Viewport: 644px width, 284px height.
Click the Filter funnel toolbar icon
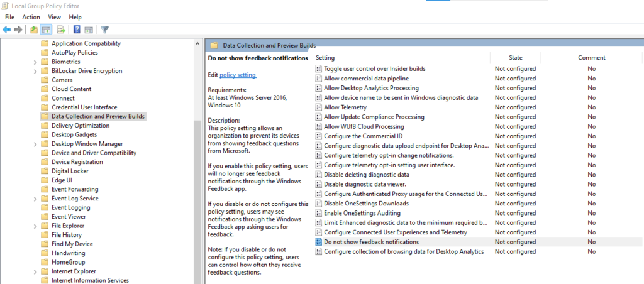pos(105,30)
